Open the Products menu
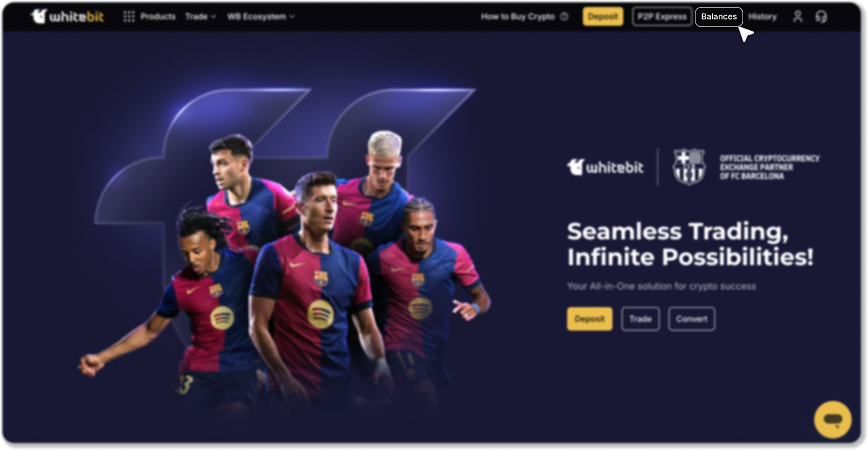 click(158, 16)
